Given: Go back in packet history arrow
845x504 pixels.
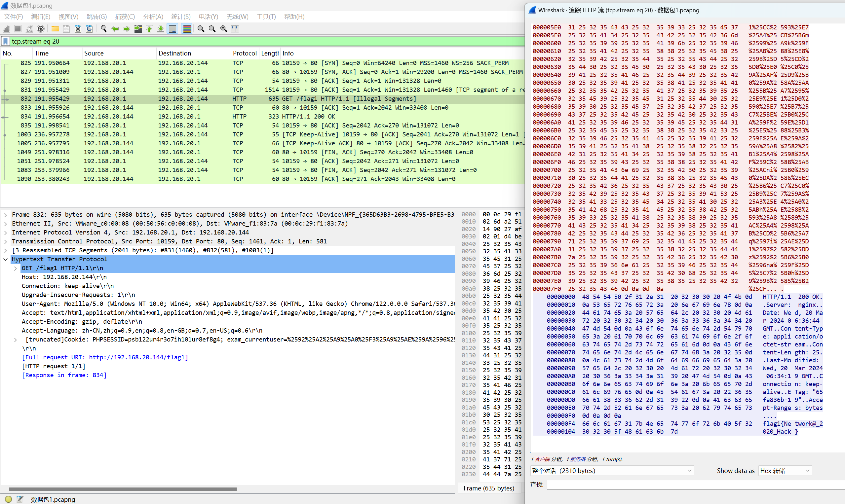Looking at the screenshot, I should [115, 29].
